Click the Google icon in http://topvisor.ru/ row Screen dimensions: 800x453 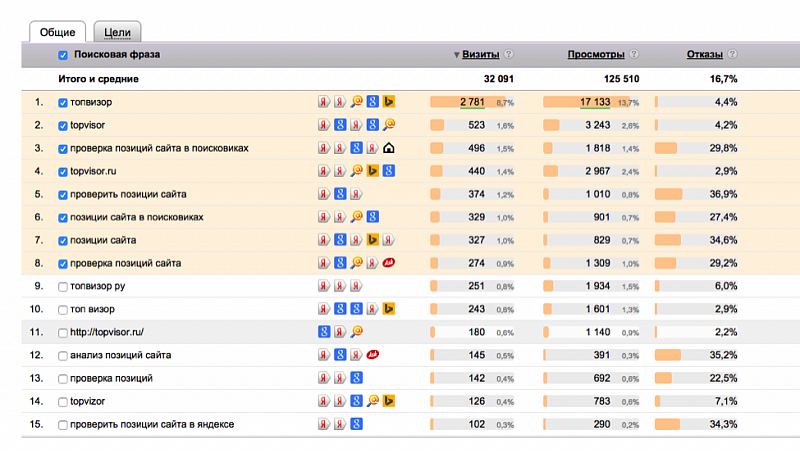[324, 332]
